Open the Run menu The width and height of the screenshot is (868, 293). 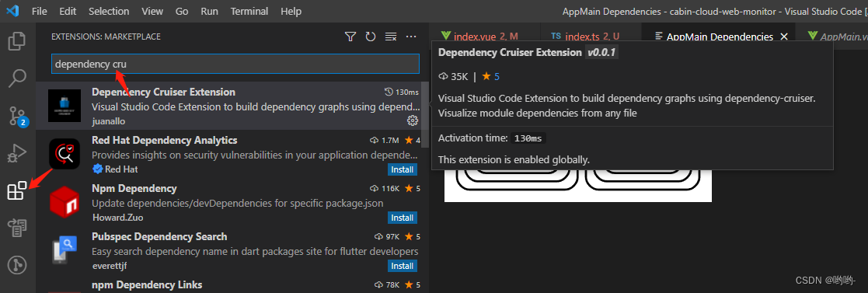209,11
